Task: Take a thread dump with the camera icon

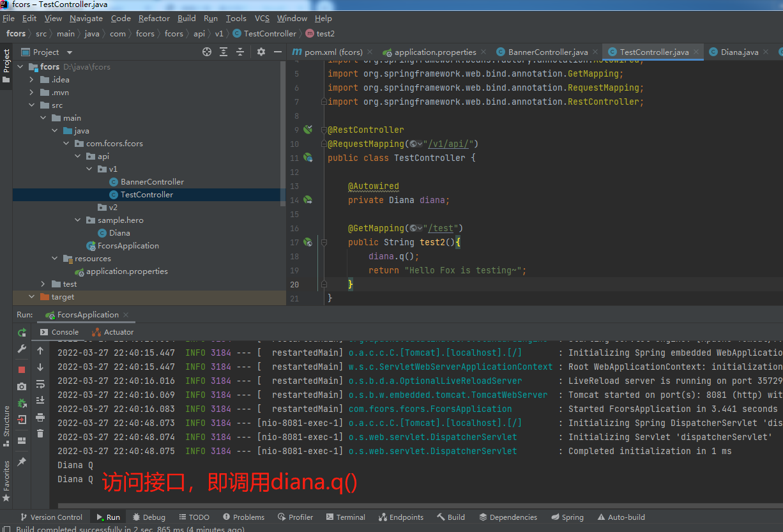Action: tap(21, 386)
